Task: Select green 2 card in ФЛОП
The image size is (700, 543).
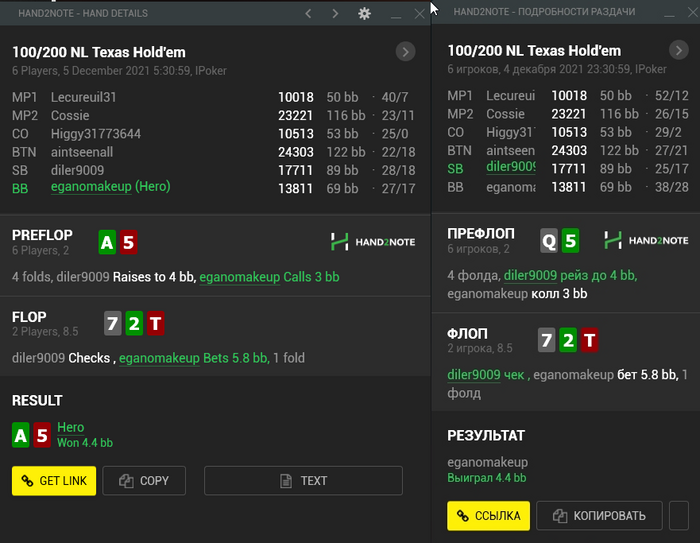Action: [x=568, y=340]
